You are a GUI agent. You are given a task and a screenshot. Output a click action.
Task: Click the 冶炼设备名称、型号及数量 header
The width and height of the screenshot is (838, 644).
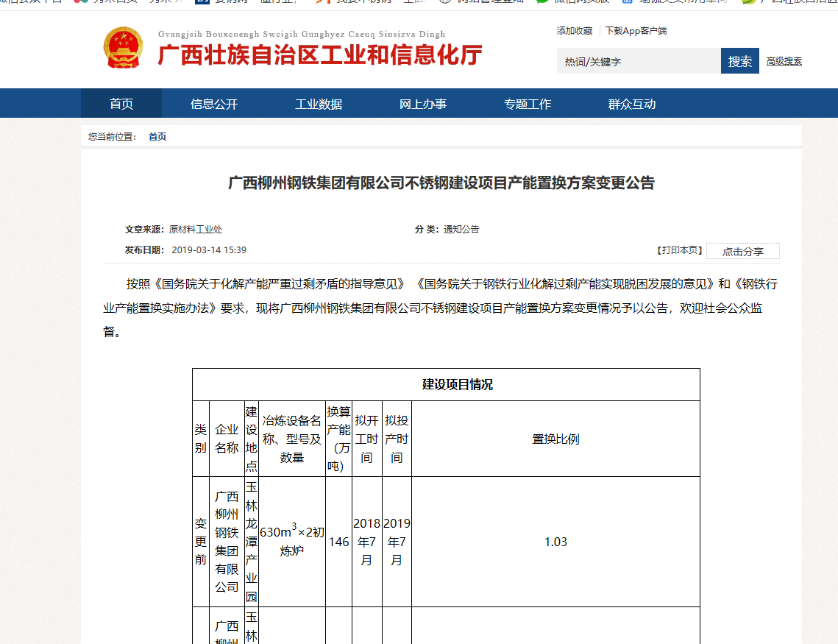pyautogui.click(x=292, y=439)
